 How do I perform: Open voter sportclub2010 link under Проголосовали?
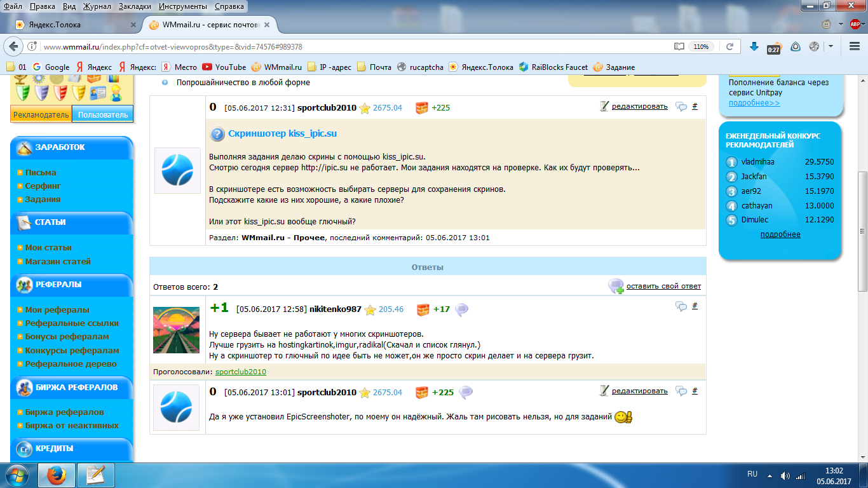241,372
